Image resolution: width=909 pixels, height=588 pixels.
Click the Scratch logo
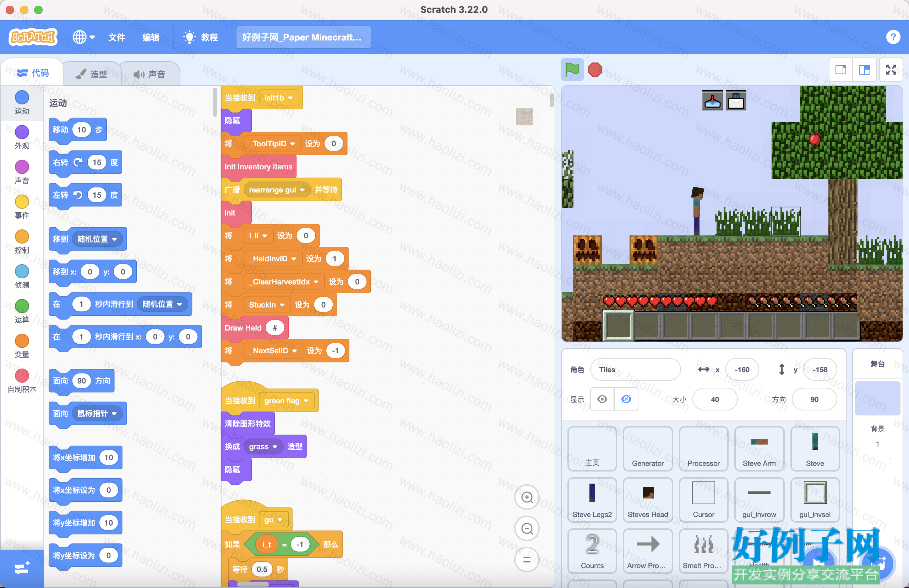click(33, 37)
